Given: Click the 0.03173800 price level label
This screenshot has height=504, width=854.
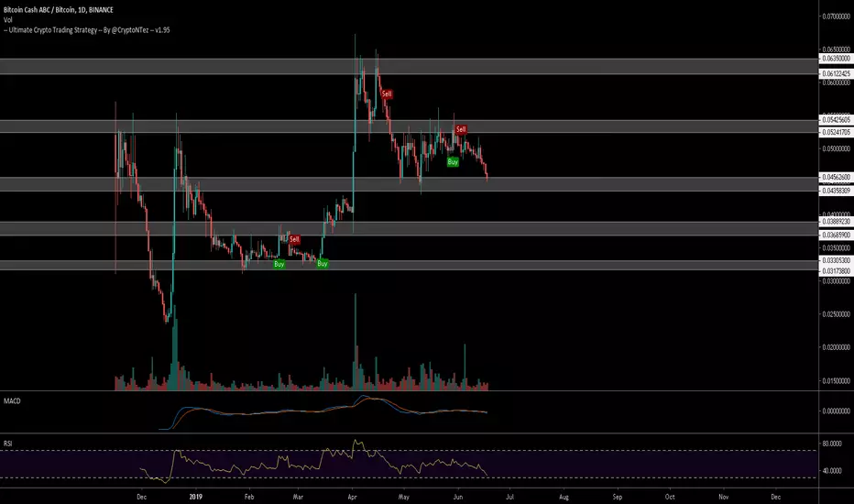Looking at the screenshot, I should (x=836, y=271).
